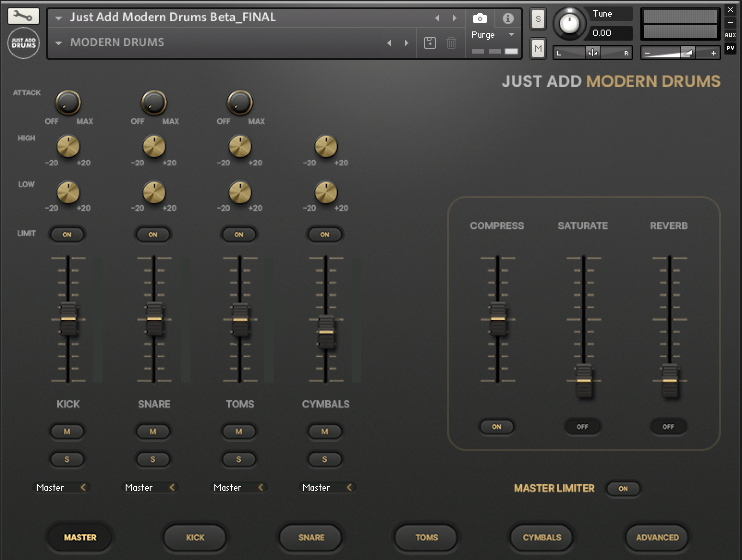
Task: Click the Just Add Drums logo
Action: click(24, 43)
